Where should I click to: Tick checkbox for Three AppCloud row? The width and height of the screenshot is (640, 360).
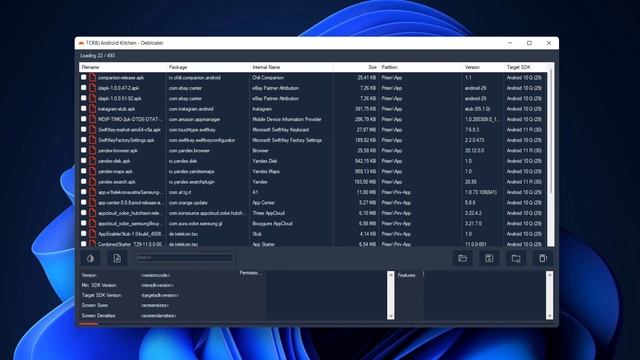pos(84,213)
